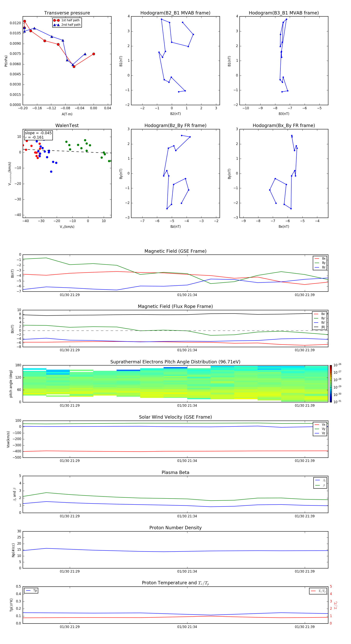The height and width of the screenshot is (644, 351).
Task: Select the 'B3(nT)' x-axis label
Action: point(284,114)
